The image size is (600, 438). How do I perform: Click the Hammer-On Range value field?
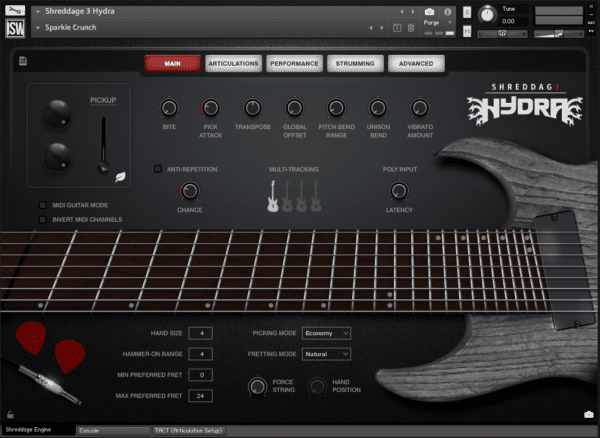tap(201, 354)
